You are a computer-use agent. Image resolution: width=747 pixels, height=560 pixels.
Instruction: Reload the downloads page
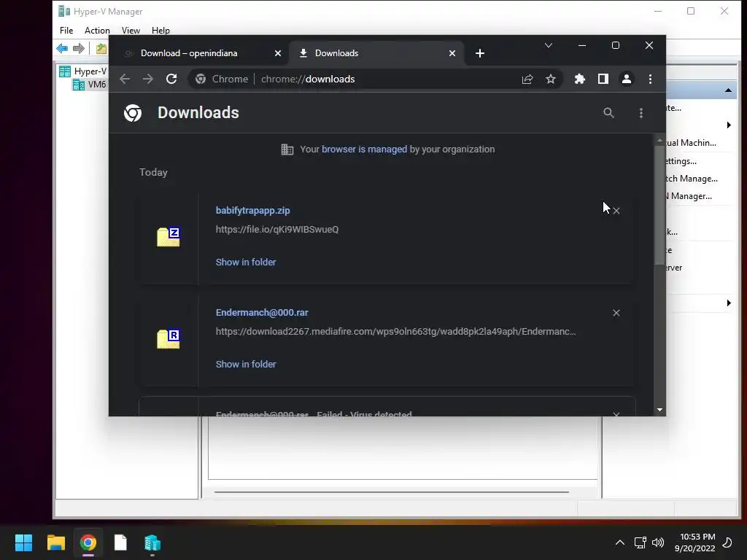coord(171,79)
